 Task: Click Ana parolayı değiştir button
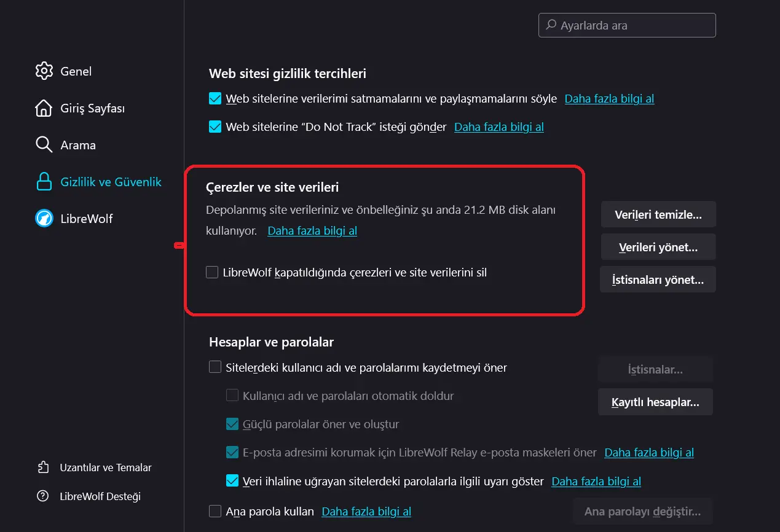click(643, 511)
